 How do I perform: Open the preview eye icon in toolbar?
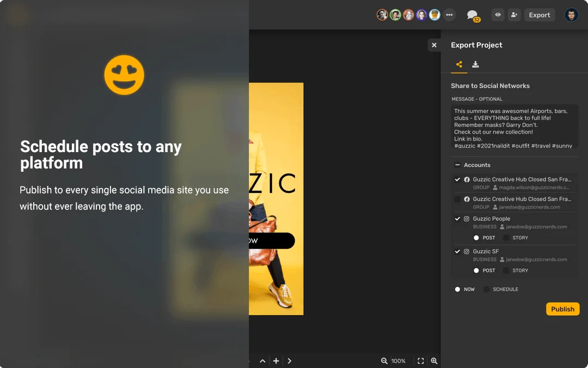[x=498, y=15]
